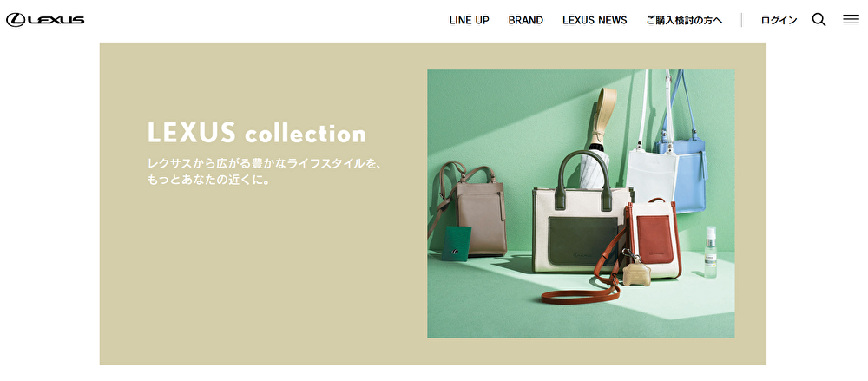868x381 pixels.
Task: Click the orange-brown leather pouch
Action: [654, 238]
